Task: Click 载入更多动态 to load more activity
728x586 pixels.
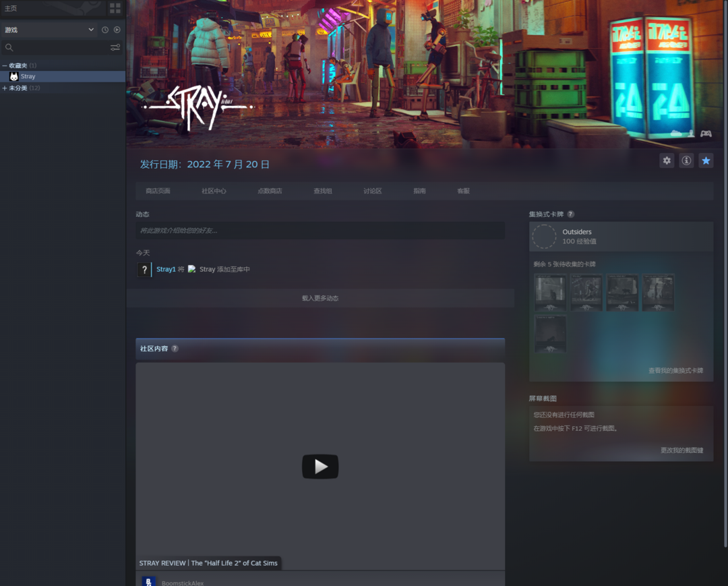Action: [x=320, y=298]
